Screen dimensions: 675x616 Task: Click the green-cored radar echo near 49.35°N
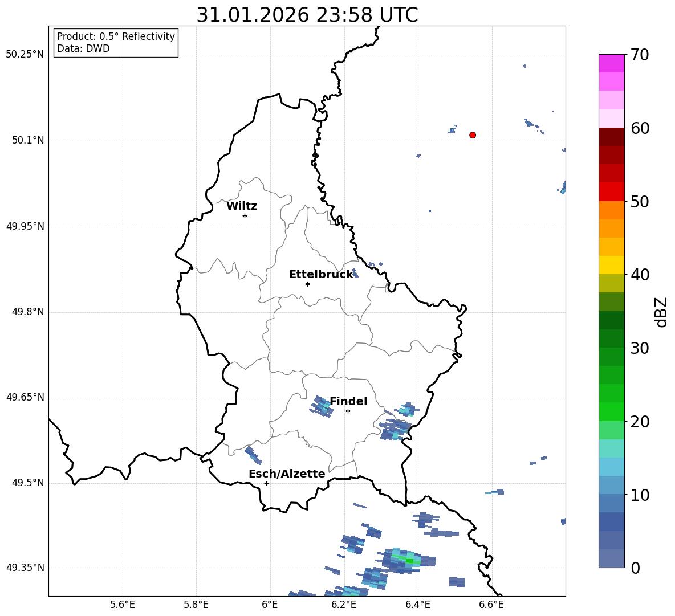(x=405, y=560)
